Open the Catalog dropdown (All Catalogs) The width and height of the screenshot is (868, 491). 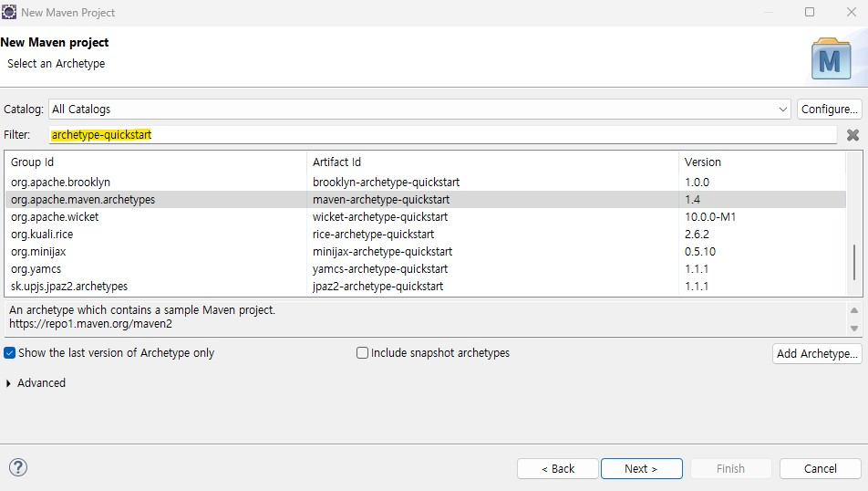[419, 110]
